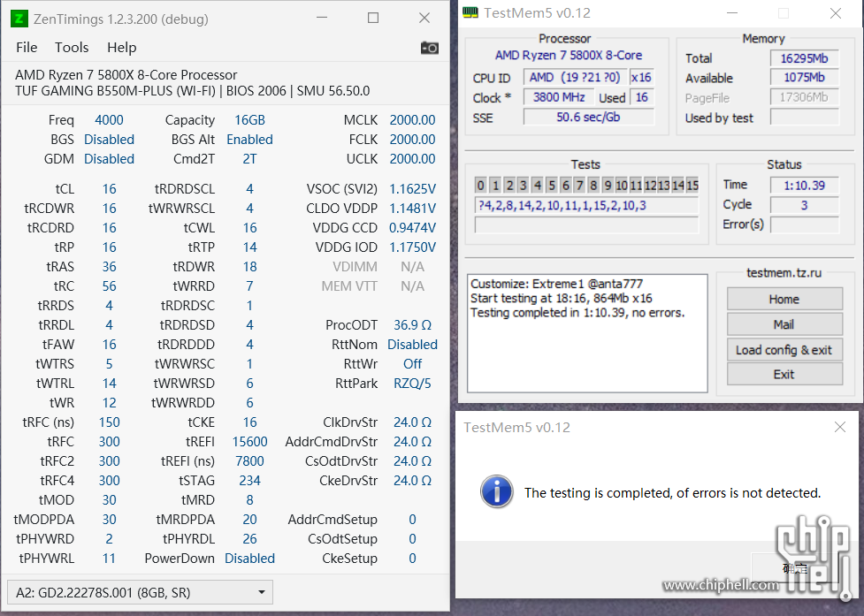Click the FCLK value 2000.00
The width and height of the screenshot is (864, 616).
[412, 140]
